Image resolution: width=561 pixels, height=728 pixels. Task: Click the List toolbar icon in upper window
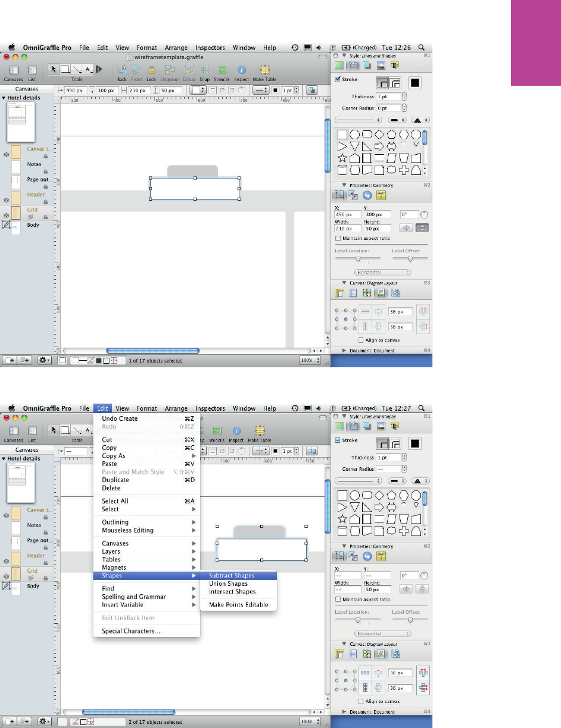click(x=32, y=70)
